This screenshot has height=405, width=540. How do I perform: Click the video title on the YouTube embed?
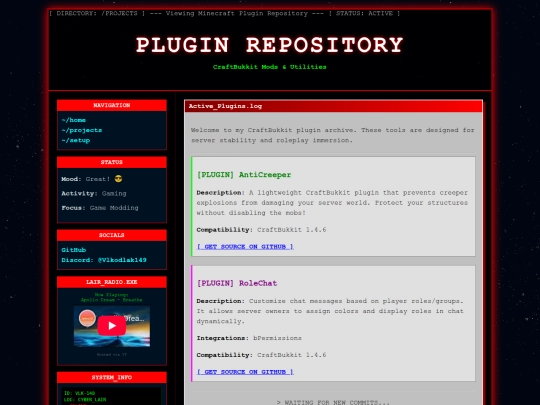(134, 318)
